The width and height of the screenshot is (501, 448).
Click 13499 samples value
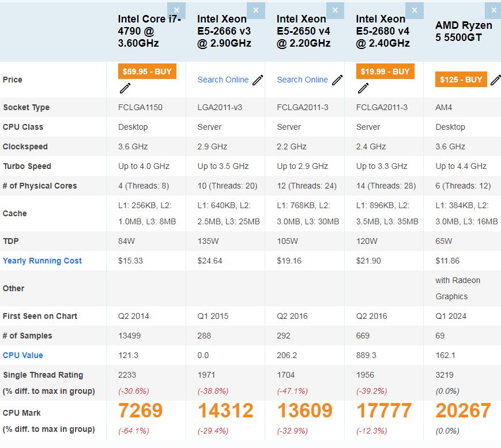pos(129,336)
